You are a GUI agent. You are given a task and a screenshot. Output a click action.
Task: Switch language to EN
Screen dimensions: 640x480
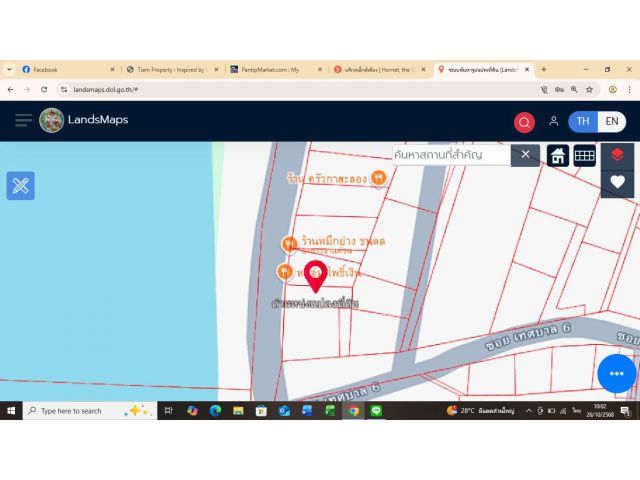(x=612, y=121)
